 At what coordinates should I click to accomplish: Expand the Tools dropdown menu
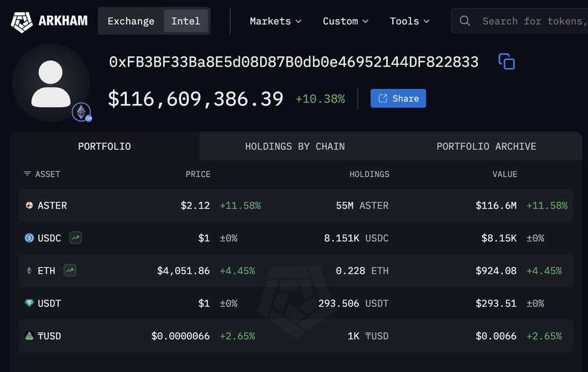pyautogui.click(x=410, y=21)
